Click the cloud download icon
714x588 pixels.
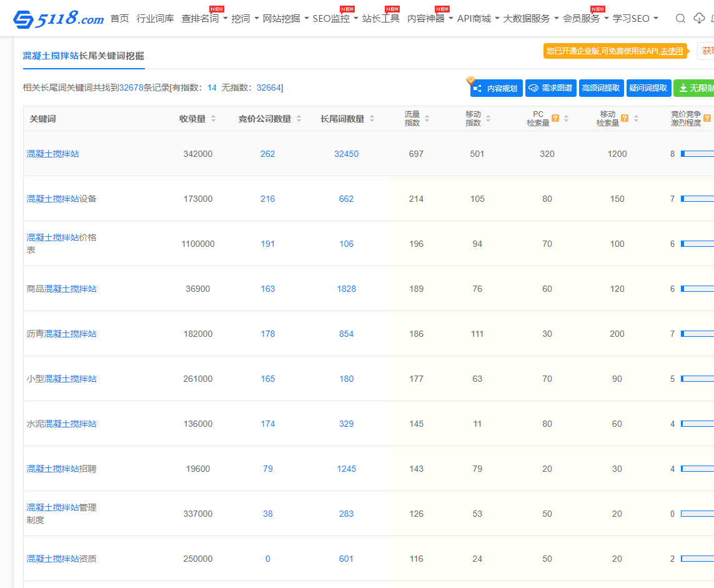point(699,19)
